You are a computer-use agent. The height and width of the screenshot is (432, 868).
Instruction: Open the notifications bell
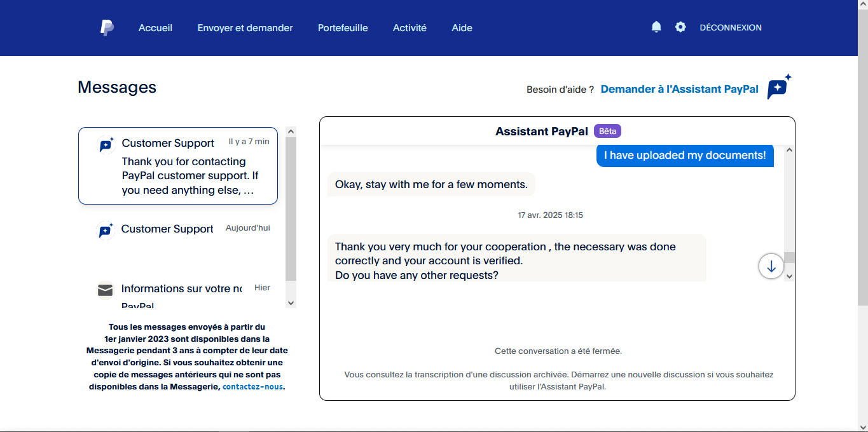click(x=656, y=27)
